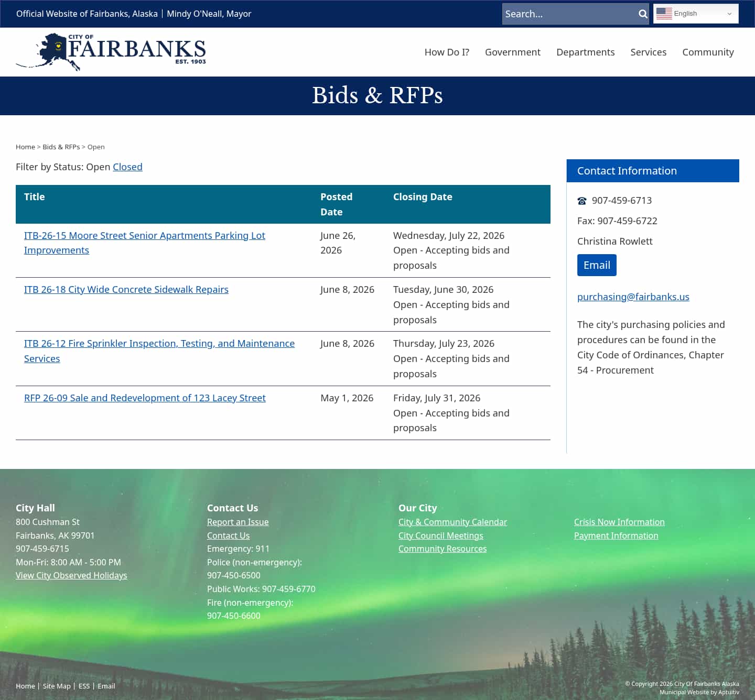Click the City Hall phone 907-459-6715
The image size is (755, 700).
(42, 549)
